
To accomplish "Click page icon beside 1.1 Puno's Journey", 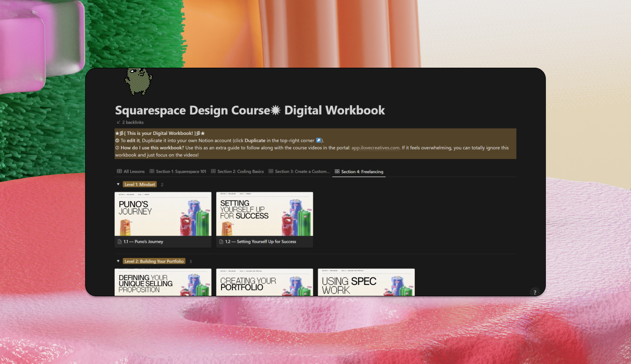I will (x=120, y=241).
